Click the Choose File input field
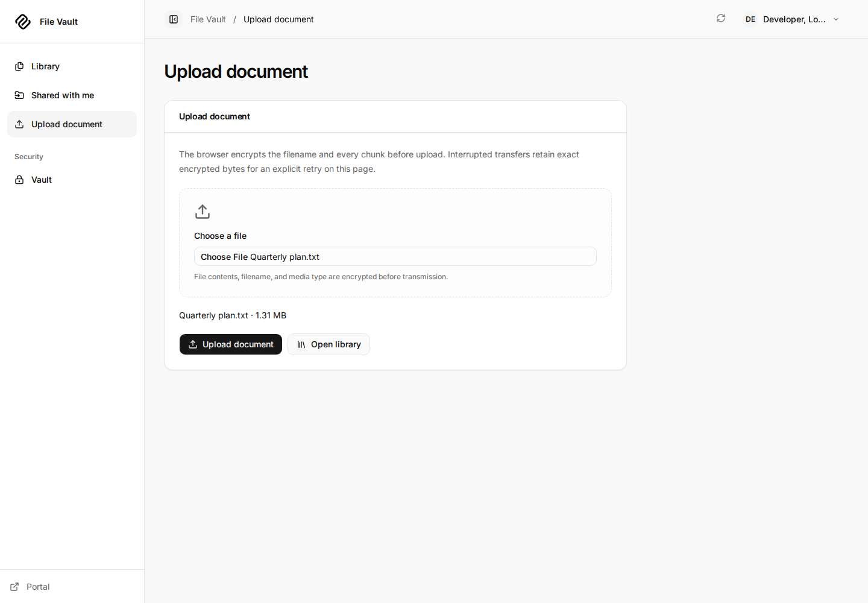Viewport: 868px width, 603px height. [x=395, y=256]
